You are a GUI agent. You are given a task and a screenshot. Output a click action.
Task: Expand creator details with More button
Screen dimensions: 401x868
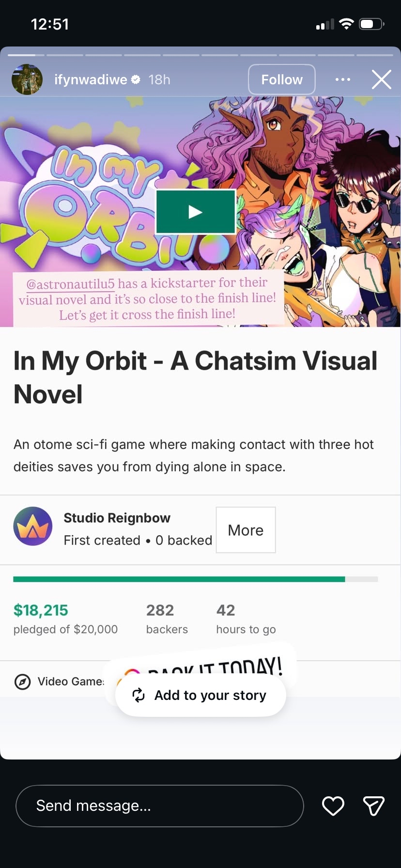tap(246, 530)
